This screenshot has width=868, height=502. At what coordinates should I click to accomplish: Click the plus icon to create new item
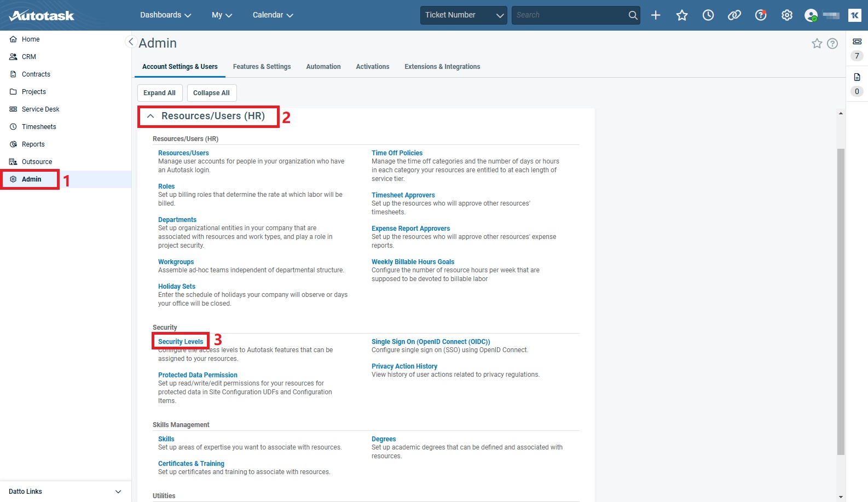pos(656,15)
